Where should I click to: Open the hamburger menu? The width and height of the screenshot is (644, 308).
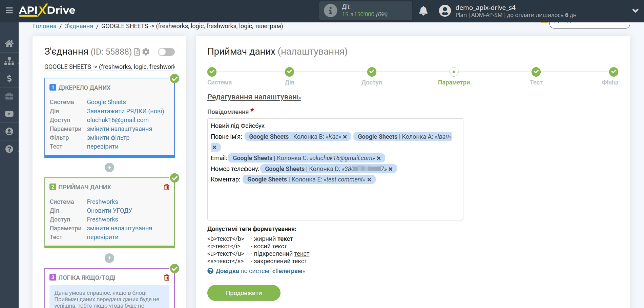tap(9, 11)
